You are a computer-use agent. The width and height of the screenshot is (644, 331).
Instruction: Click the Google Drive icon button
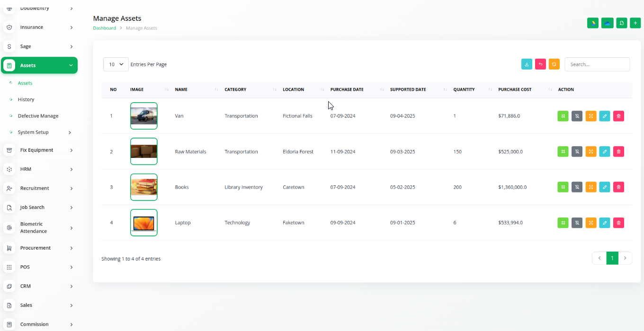pos(592,23)
